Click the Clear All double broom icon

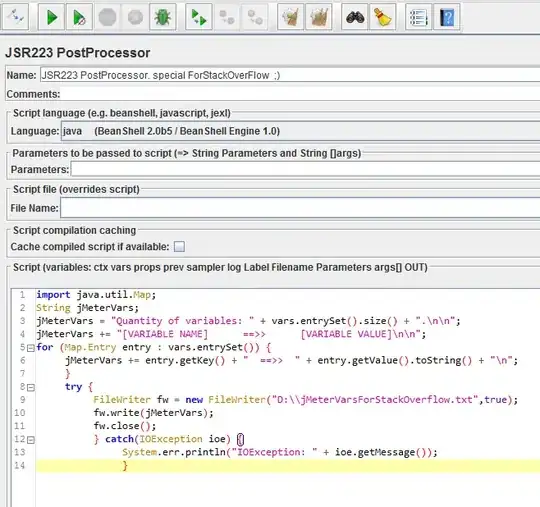pos(319,17)
